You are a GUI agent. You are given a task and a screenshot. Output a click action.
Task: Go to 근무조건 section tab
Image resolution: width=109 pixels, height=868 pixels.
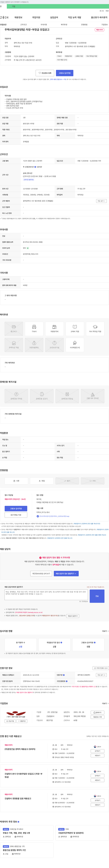click(x=24, y=25)
